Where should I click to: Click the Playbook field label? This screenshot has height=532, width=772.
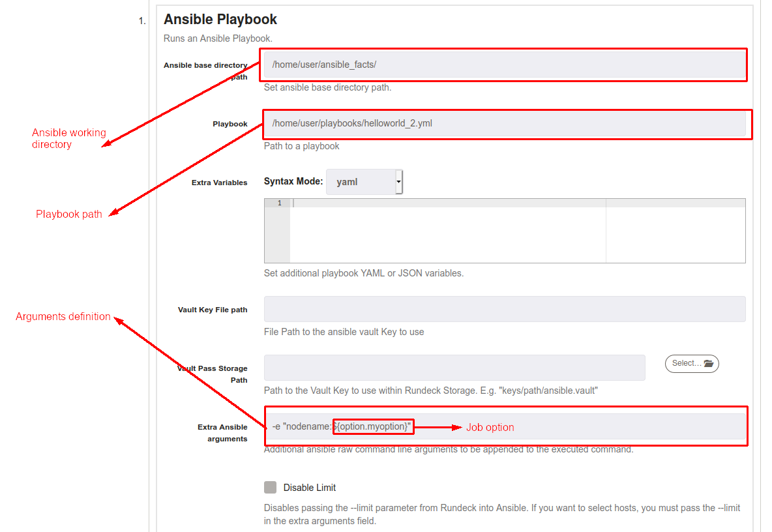pyautogui.click(x=230, y=124)
